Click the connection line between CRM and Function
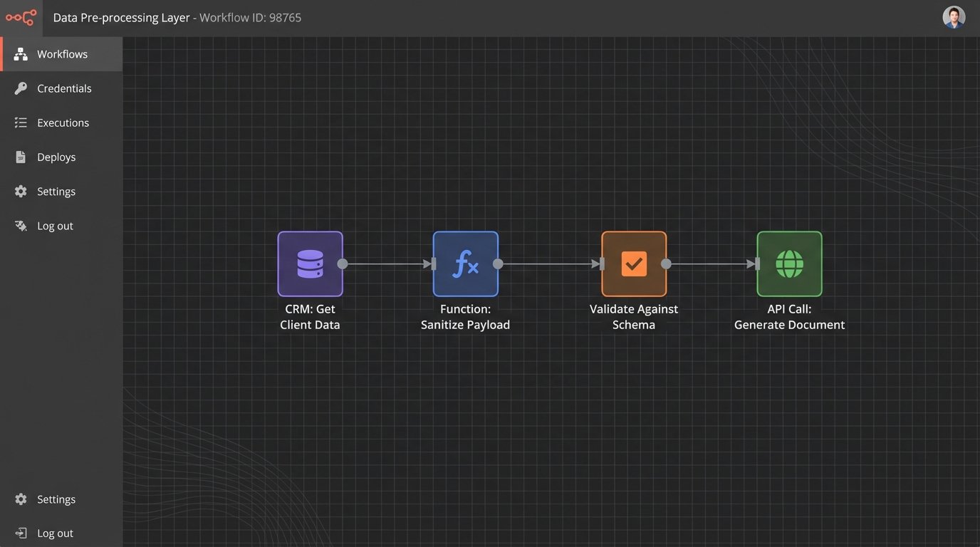 388,264
